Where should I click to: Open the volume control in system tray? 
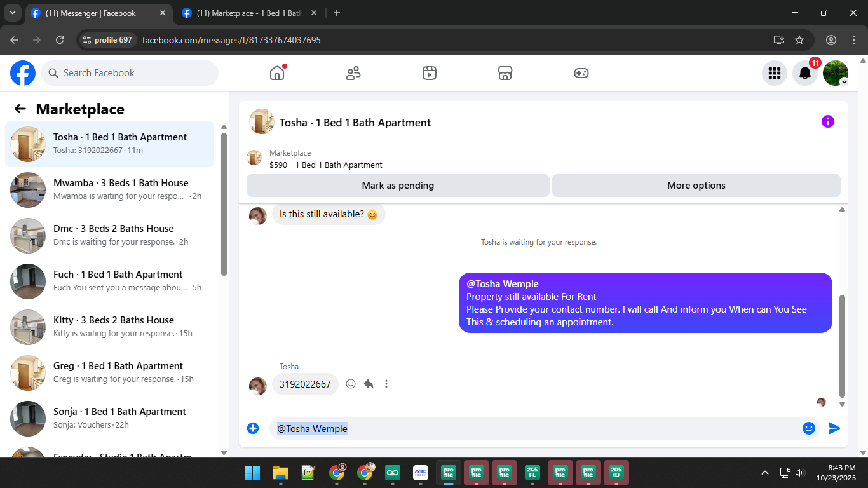[x=800, y=473]
